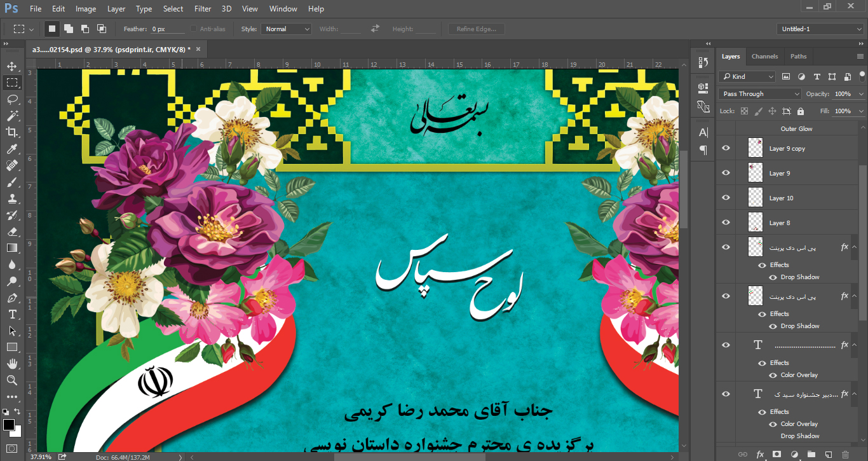Open the Paragraph panel icon
This screenshot has height=461, width=868.
(x=703, y=150)
